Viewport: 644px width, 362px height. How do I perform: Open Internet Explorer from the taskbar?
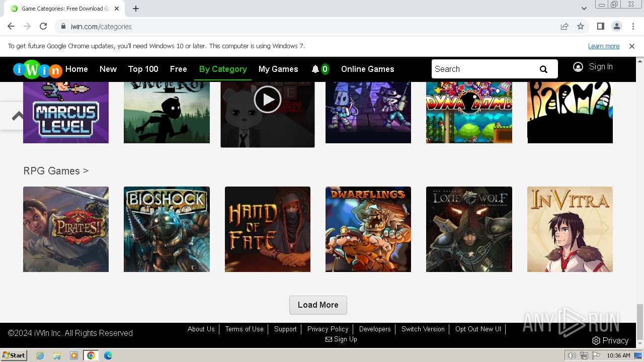(x=40, y=355)
